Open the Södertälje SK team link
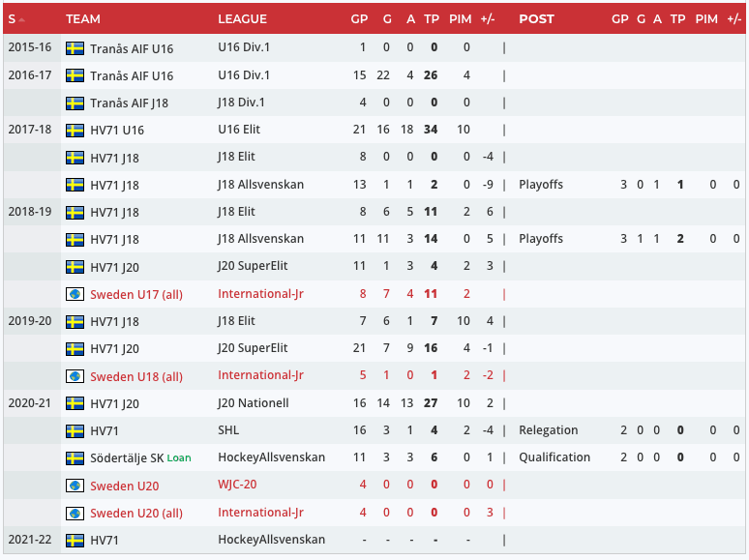Viewport: 749px width, 560px height. (x=127, y=457)
